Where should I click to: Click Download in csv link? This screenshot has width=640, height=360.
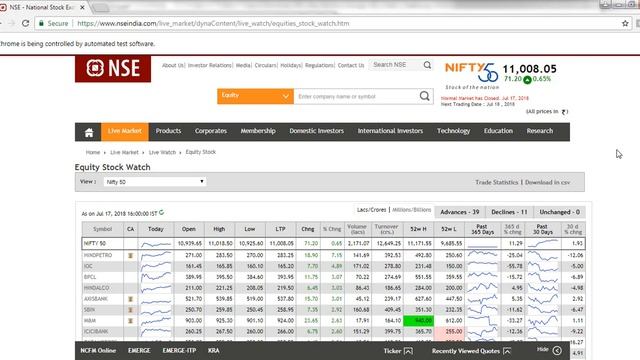point(547,182)
